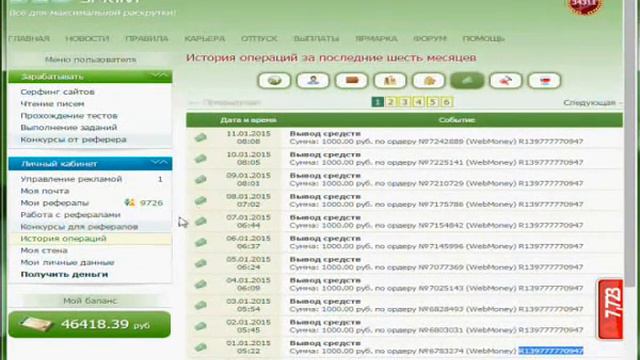Viewport: 640px width, 360px height.
Task: Click the bold Получить деньги link
Action: [x=64, y=274]
